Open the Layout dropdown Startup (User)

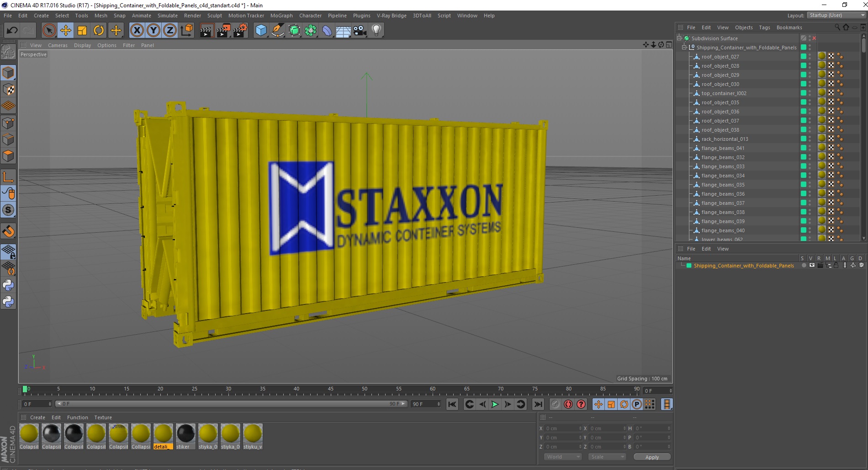[836, 15]
